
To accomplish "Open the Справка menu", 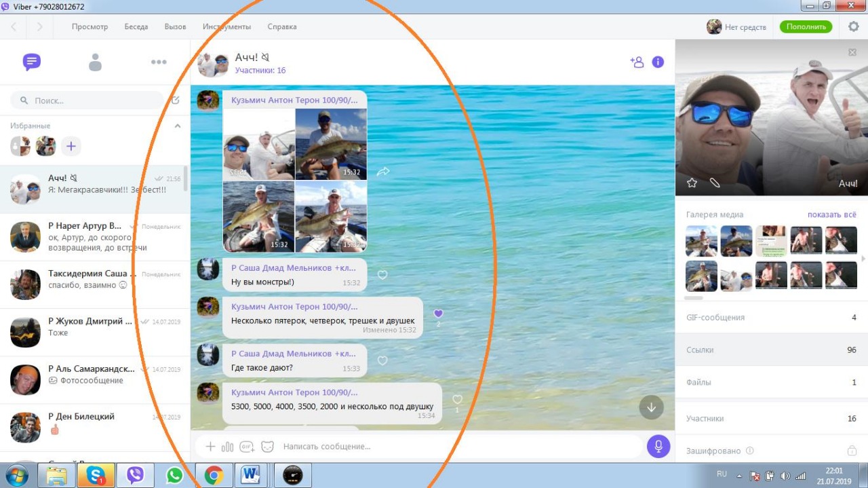I will [x=282, y=26].
